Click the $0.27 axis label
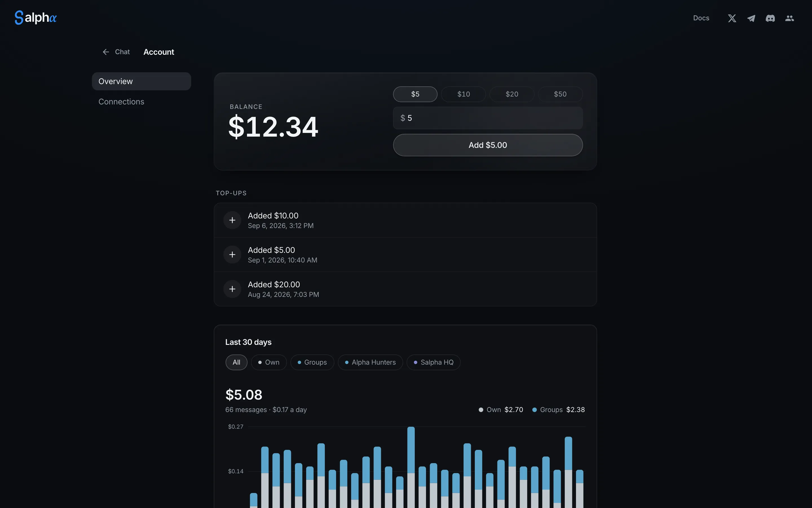The image size is (812, 508). click(x=235, y=427)
